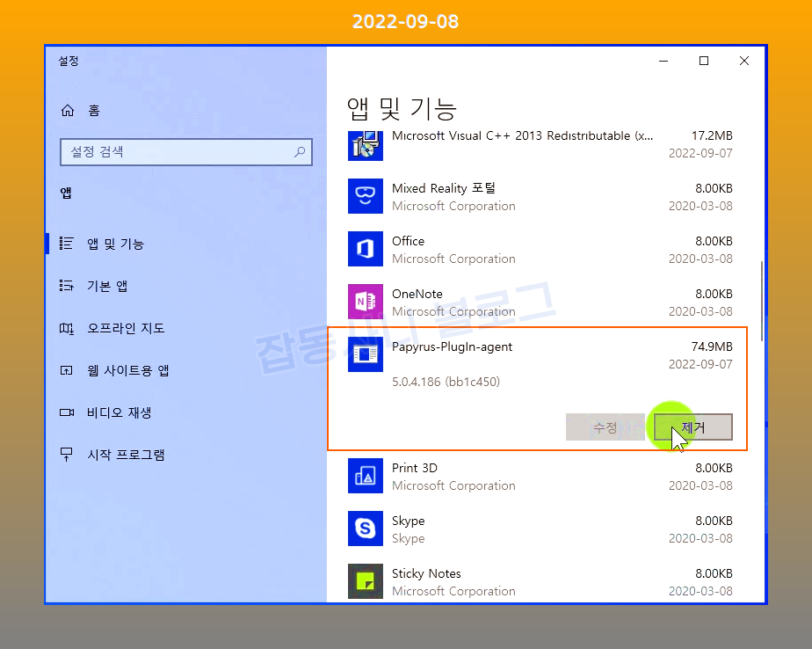The image size is (812, 649).
Task: Click the 74.9MB size value
Action: tap(712, 346)
